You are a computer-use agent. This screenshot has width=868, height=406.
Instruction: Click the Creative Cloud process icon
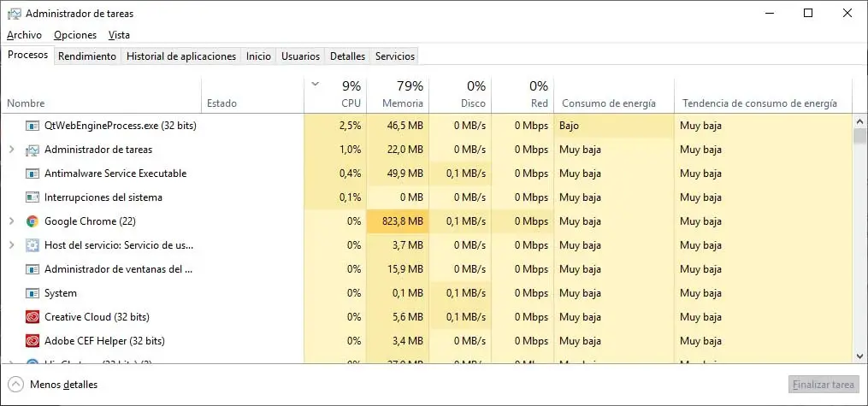click(x=32, y=317)
